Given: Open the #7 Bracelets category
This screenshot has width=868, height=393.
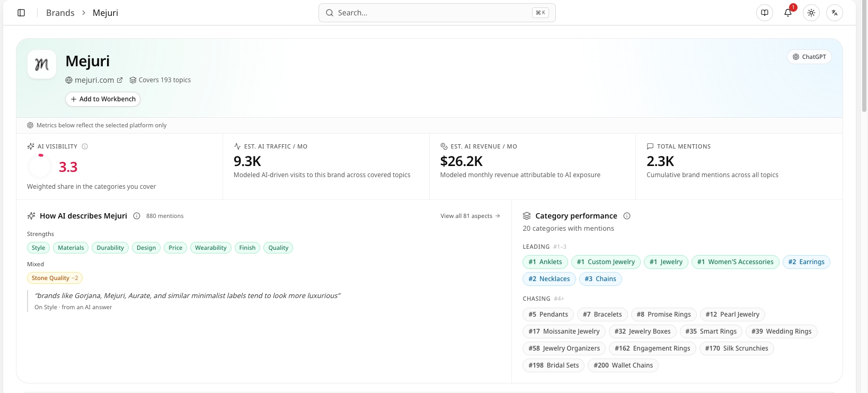Looking at the screenshot, I should click(603, 315).
